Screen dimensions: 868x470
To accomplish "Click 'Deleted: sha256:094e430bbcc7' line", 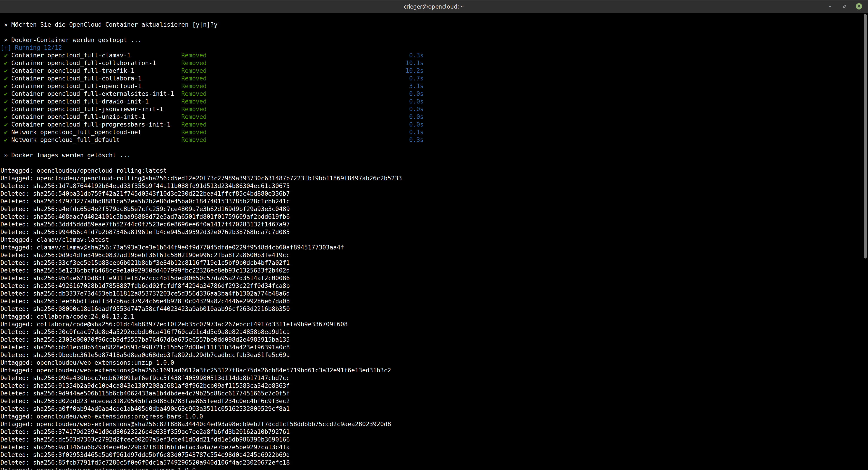I will [145, 378].
